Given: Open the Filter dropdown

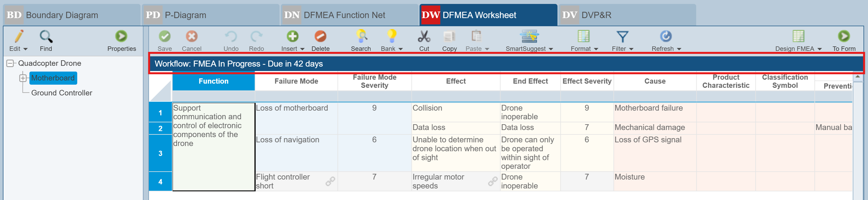Looking at the screenshot, I should tap(622, 49).
